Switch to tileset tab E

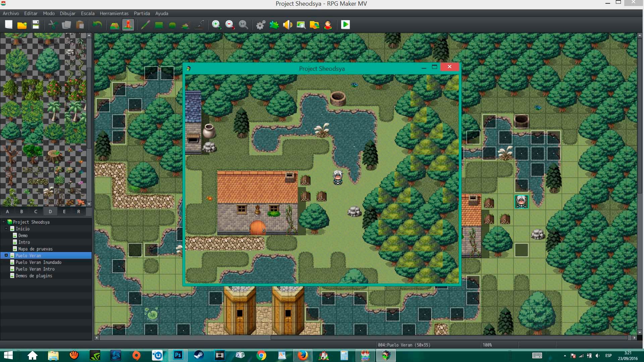[x=64, y=212]
